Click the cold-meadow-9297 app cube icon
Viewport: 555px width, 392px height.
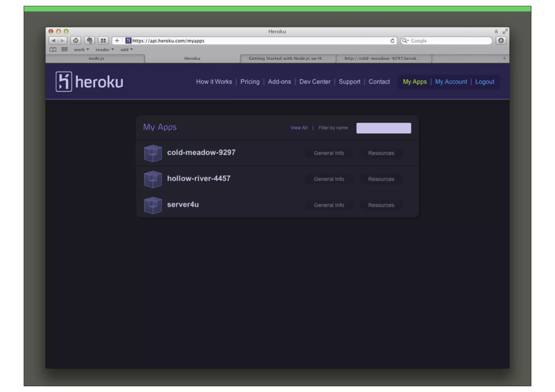pyautogui.click(x=153, y=153)
